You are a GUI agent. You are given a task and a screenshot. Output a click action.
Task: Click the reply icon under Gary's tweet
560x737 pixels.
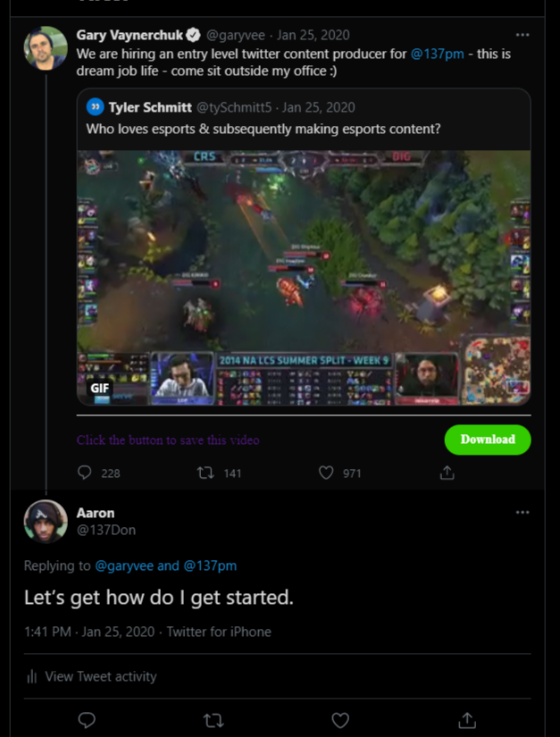click(x=85, y=473)
